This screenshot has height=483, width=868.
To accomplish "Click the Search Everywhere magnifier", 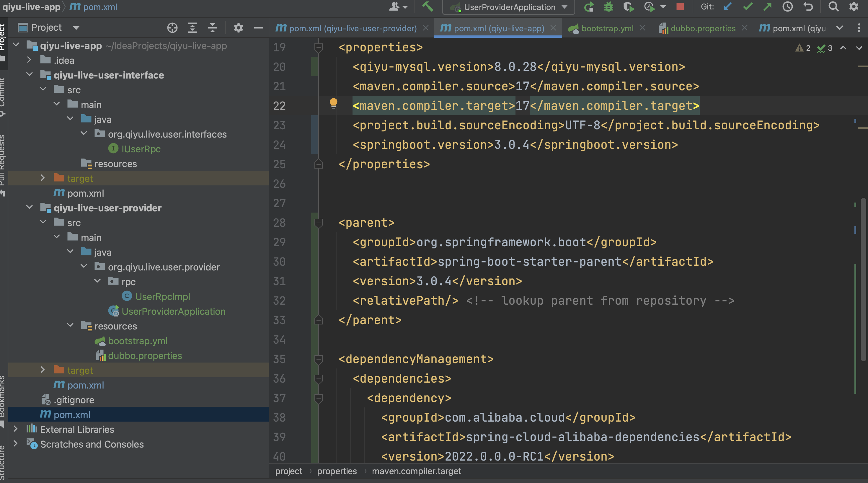I will [833, 7].
